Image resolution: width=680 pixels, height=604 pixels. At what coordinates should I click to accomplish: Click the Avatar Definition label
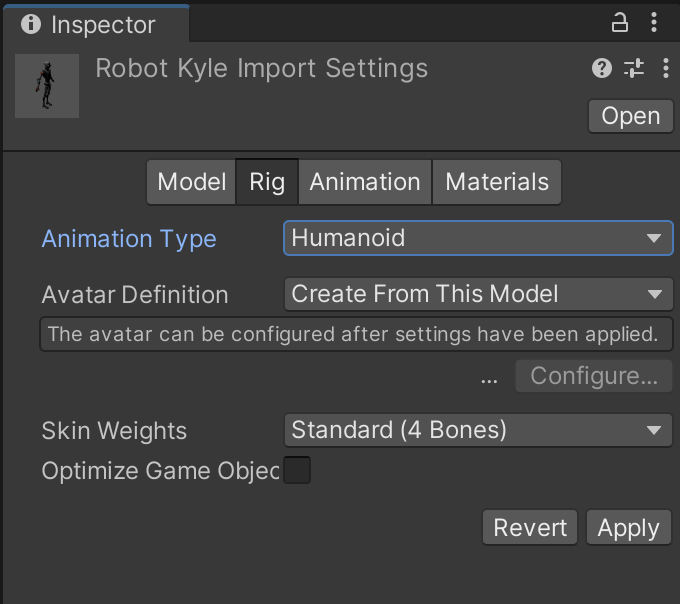[135, 295]
